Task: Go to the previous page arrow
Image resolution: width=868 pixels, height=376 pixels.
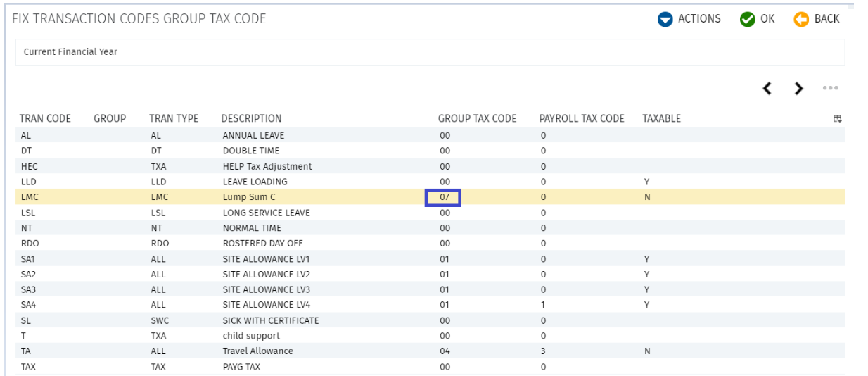Action: (767, 89)
